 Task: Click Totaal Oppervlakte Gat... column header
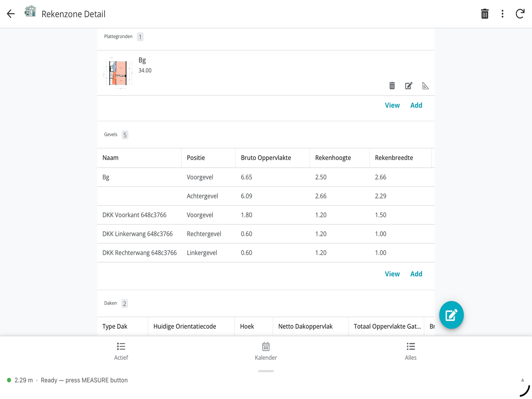point(386,326)
